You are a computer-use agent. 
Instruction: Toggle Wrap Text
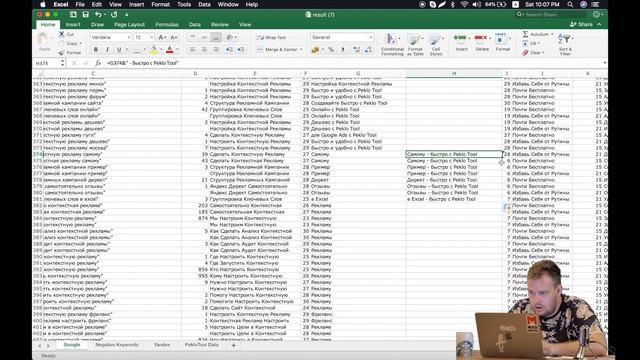click(271, 38)
